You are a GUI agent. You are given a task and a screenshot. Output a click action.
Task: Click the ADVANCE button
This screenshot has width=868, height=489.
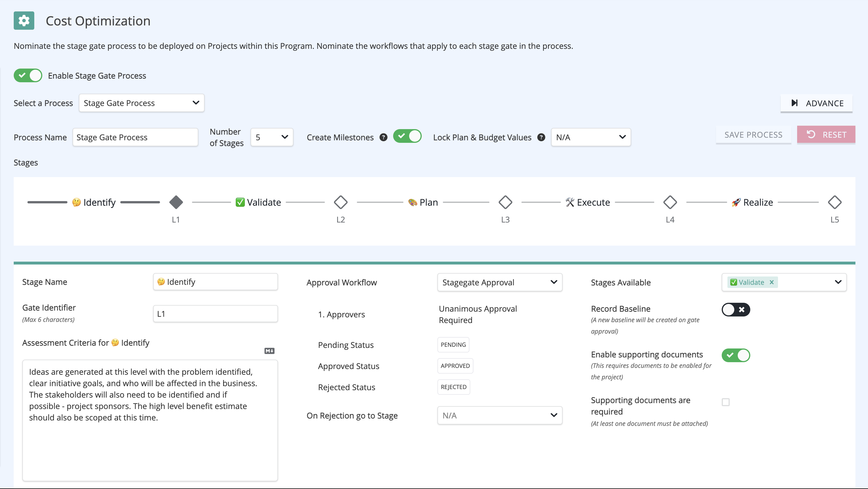(817, 103)
